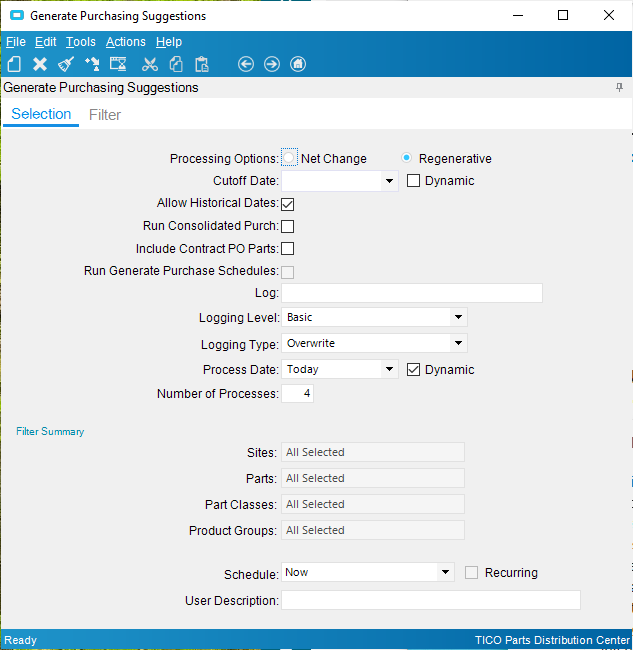This screenshot has width=633, height=650.
Task: Click the Logging Level label
Action: 239,318
